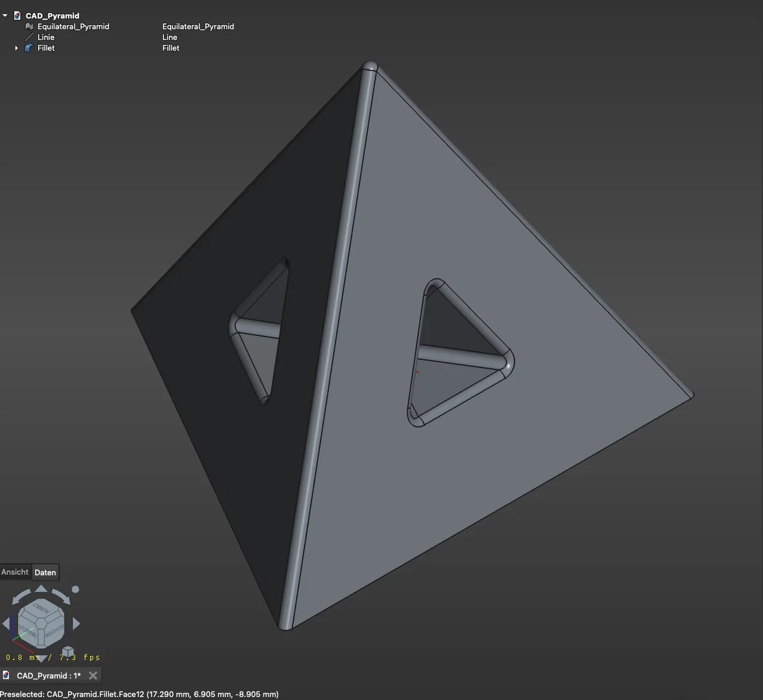Select the Fillet tree item
This screenshot has width=763, height=700.
click(x=46, y=48)
